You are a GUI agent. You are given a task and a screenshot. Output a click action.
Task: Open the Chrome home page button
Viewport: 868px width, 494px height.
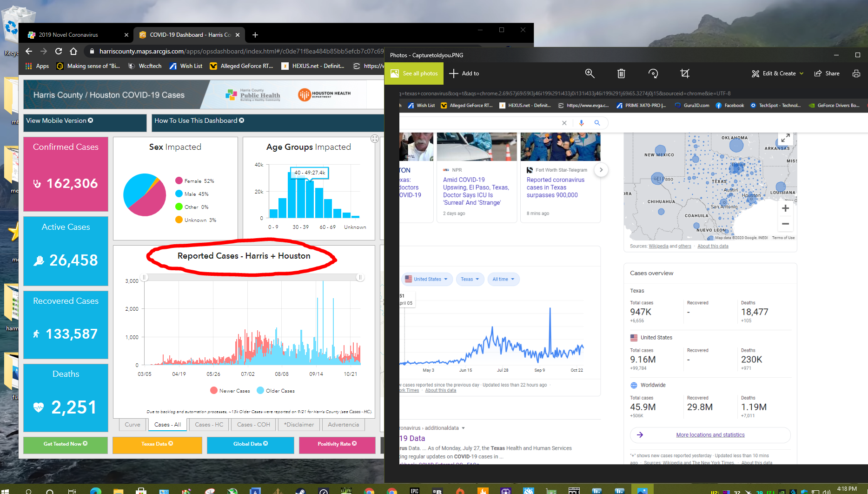(73, 51)
